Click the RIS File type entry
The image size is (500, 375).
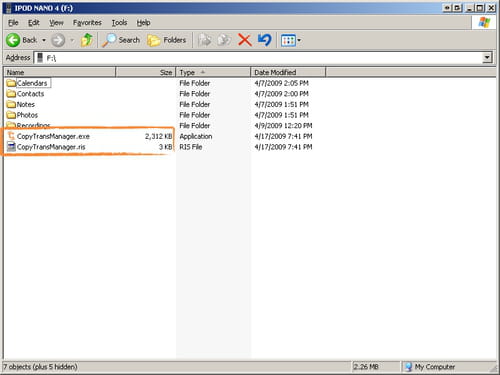[191, 147]
